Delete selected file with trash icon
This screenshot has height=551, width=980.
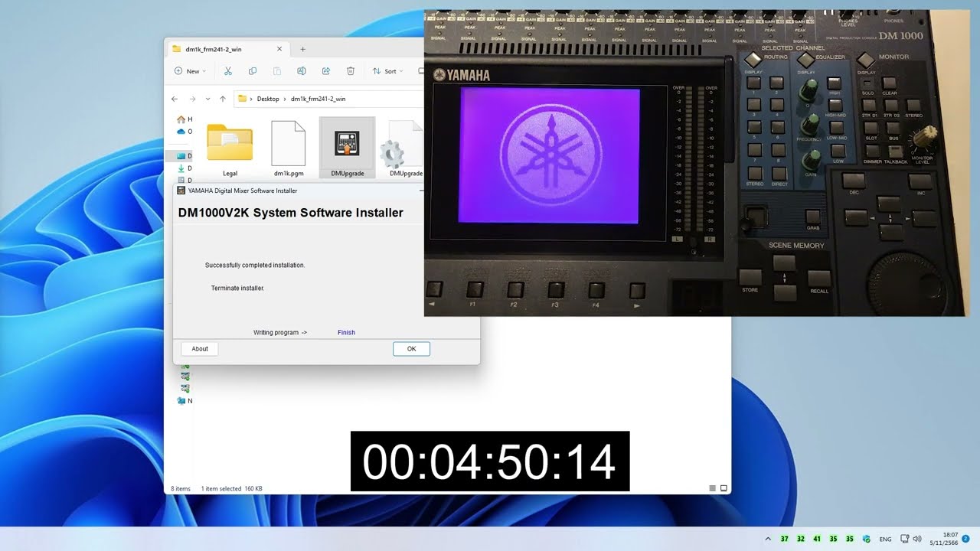coord(350,71)
